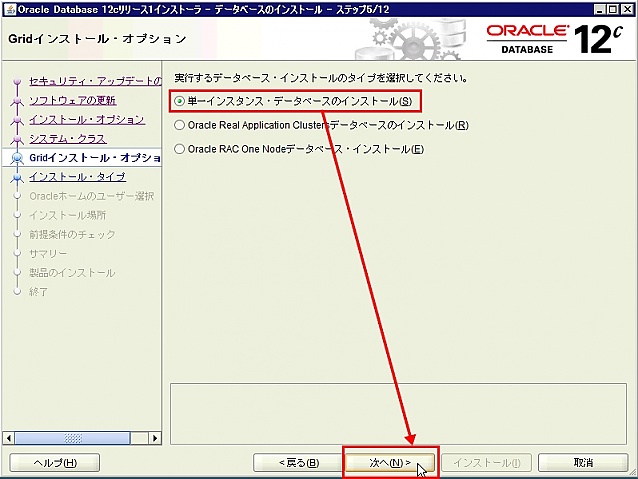Pick Oracle RAC One Node install option
The image size is (638, 479).
point(299,149)
